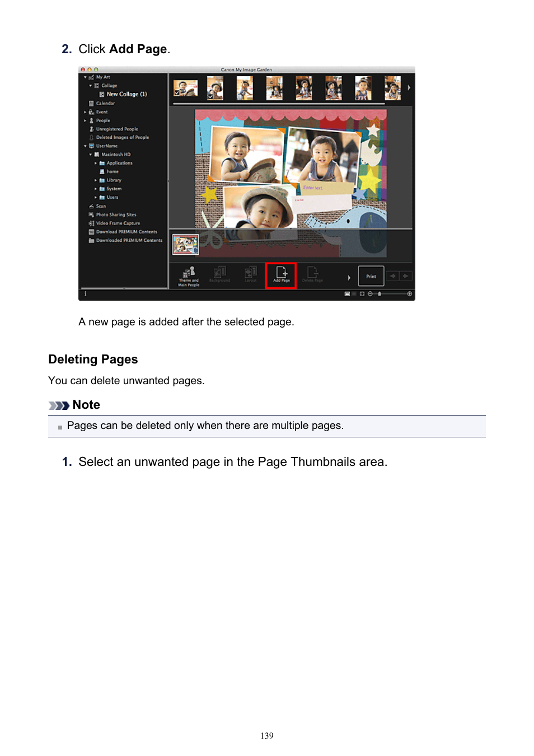Screen dimensions: 534x756
Task: Select the fifth photo in top strip
Action: 304,88
